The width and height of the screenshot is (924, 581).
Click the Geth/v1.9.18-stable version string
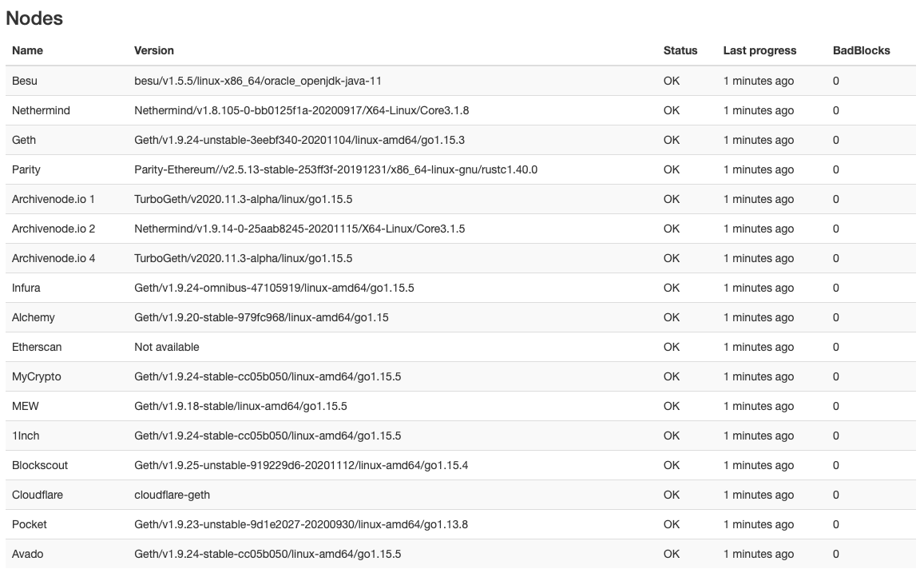[240, 406]
